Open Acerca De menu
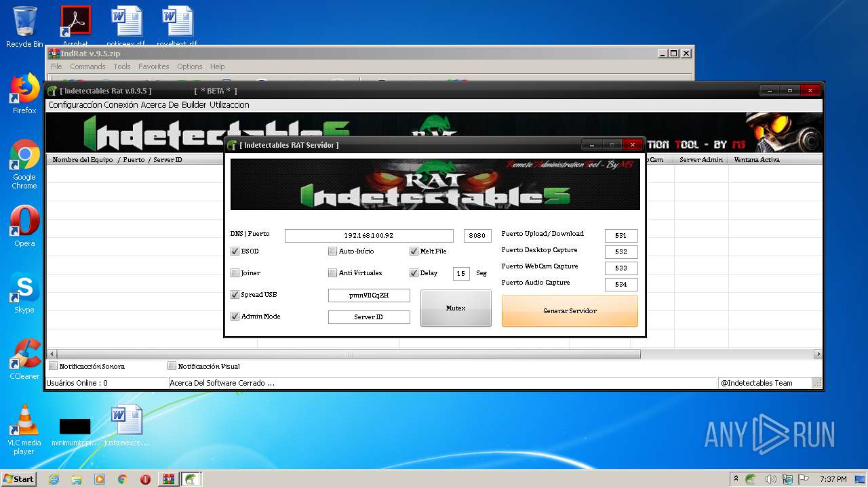868x488 pixels. pos(159,105)
